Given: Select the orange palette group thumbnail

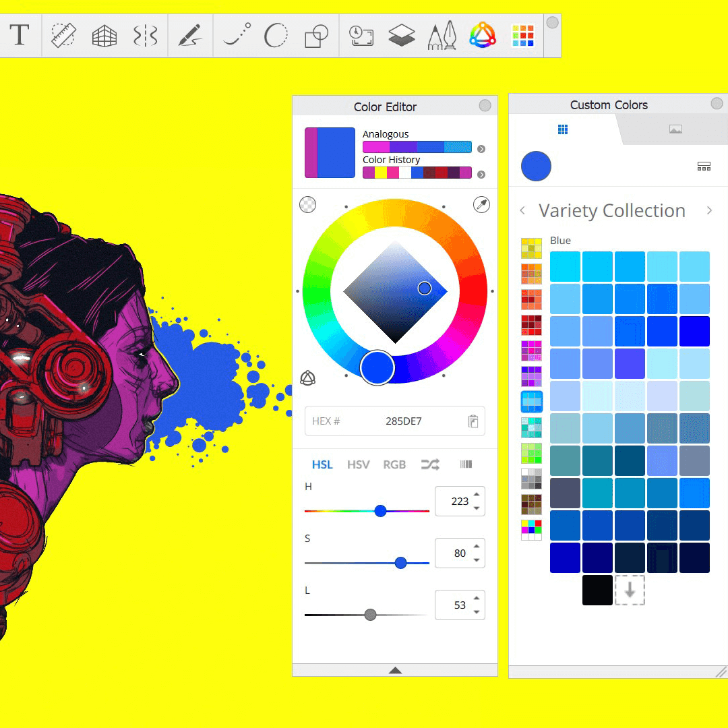Looking at the screenshot, I should point(532,274).
